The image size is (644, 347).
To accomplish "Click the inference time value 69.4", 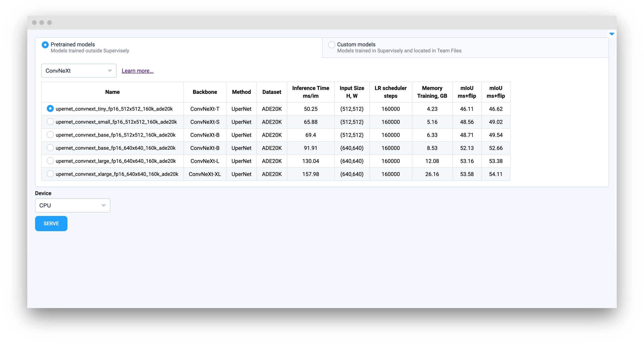I will click(x=311, y=135).
